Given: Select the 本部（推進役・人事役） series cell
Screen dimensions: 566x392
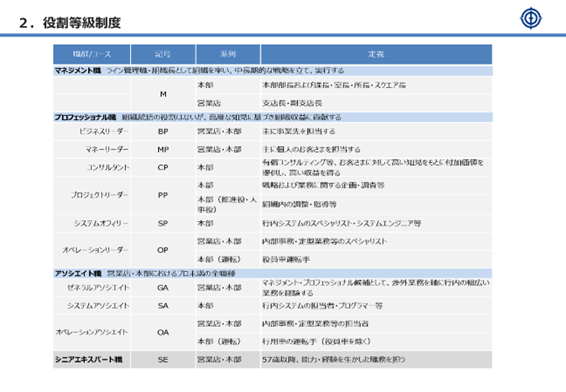Looking at the screenshot, I should coord(227,204).
